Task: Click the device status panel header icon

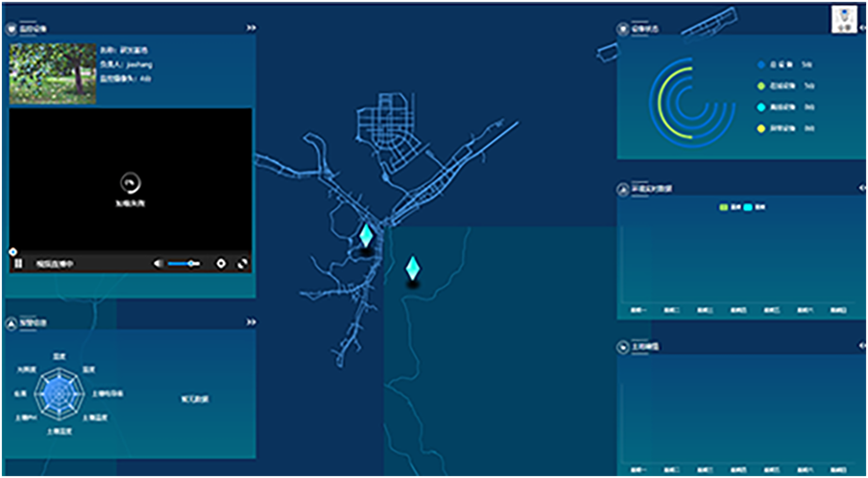Action: click(623, 29)
